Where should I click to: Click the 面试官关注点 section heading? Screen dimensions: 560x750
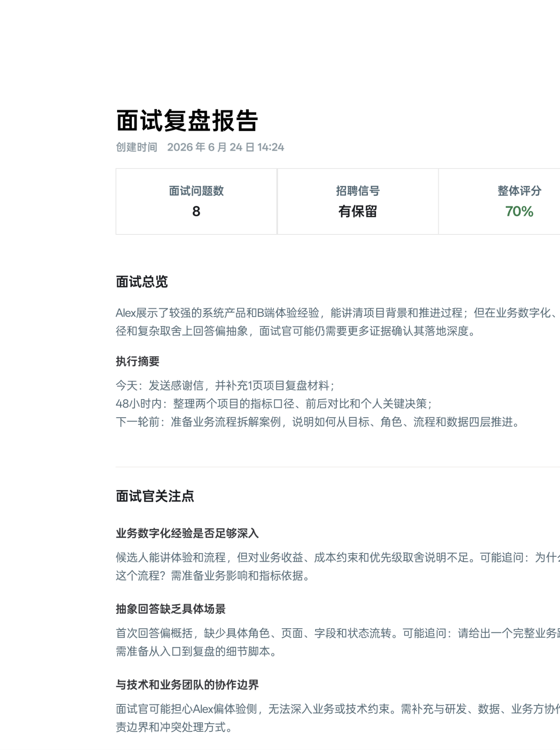pos(155,496)
